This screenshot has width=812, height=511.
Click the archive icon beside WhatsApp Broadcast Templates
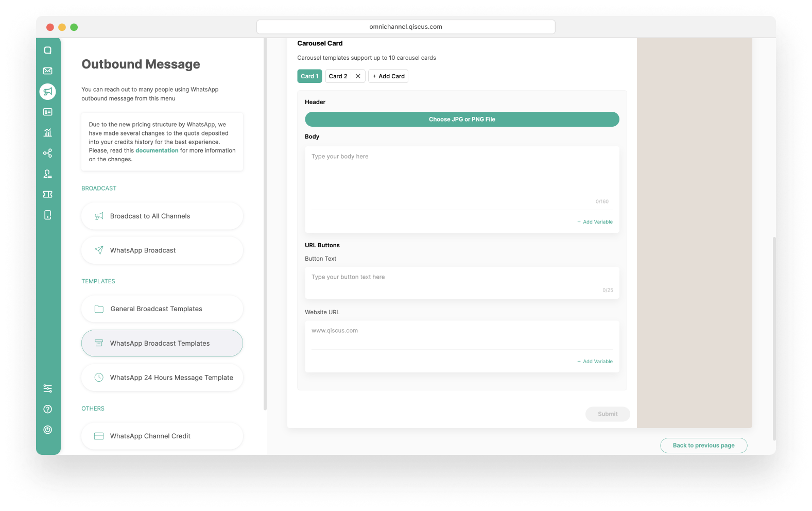click(x=99, y=344)
